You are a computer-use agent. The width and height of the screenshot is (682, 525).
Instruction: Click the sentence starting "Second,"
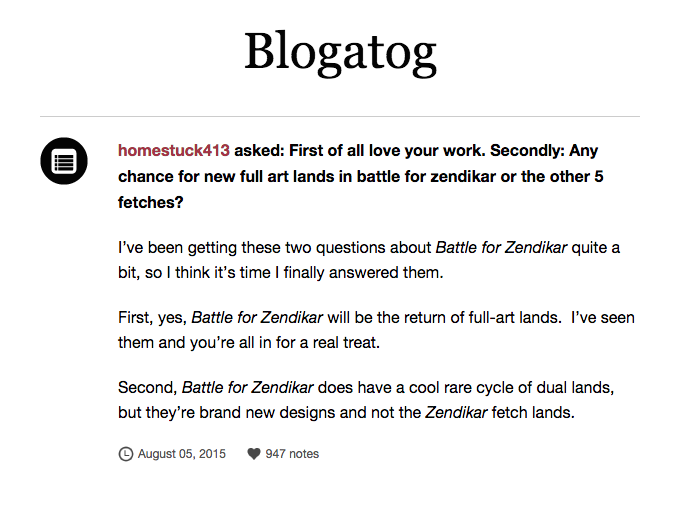click(366, 400)
